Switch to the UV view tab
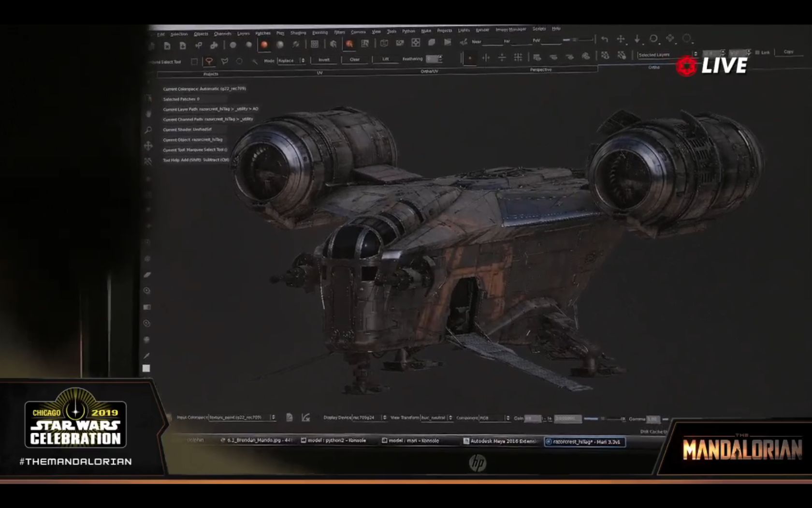 tap(319, 73)
